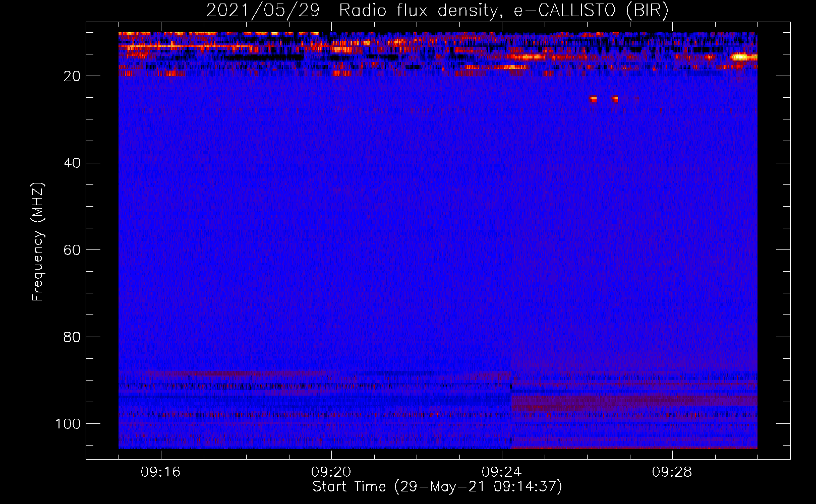
Task: Click the 'Frequency (MHZ)' axis label
Action: 38,241
